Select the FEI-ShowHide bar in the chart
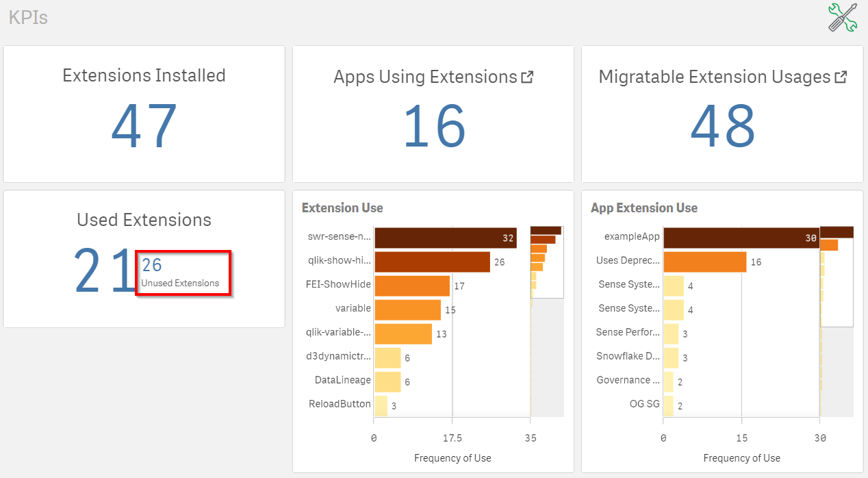The image size is (868, 478). 411,286
